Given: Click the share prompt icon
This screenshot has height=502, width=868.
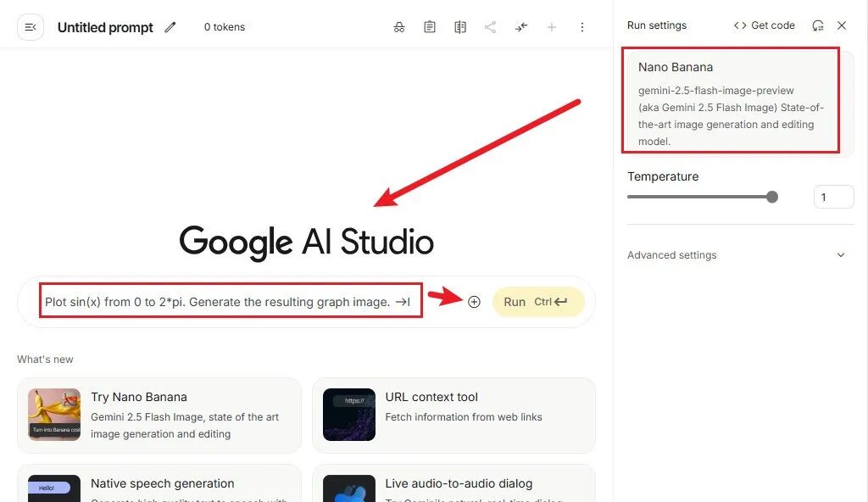Looking at the screenshot, I should (490, 27).
